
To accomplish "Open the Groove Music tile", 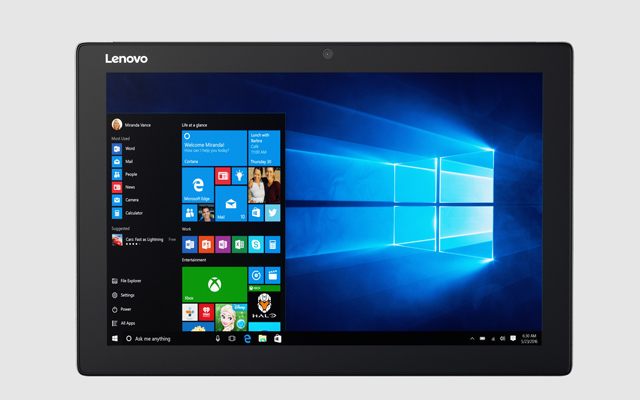I will pyautogui.click(x=256, y=276).
